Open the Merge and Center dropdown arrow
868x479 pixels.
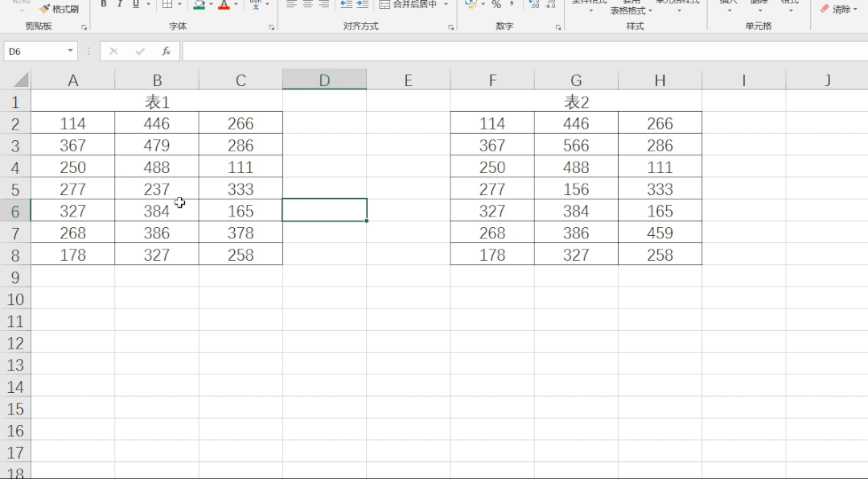(446, 4)
